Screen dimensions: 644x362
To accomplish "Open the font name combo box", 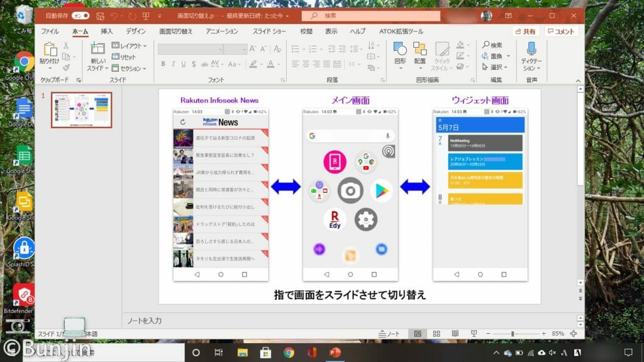I will pos(190,49).
